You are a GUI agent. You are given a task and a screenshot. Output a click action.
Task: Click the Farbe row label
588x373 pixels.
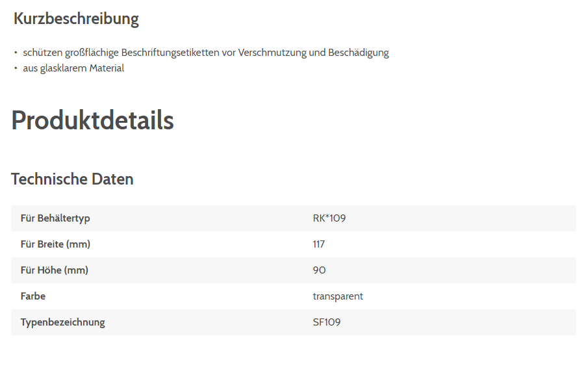(x=33, y=296)
